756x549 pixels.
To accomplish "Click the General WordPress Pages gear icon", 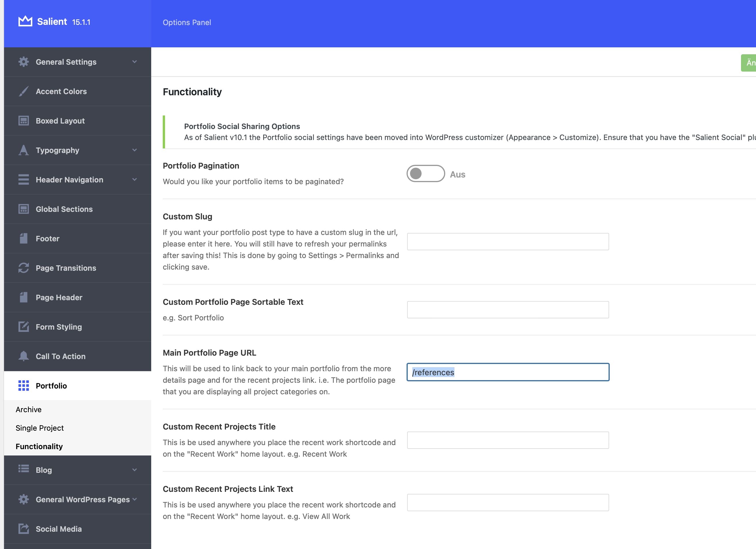I will [23, 499].
